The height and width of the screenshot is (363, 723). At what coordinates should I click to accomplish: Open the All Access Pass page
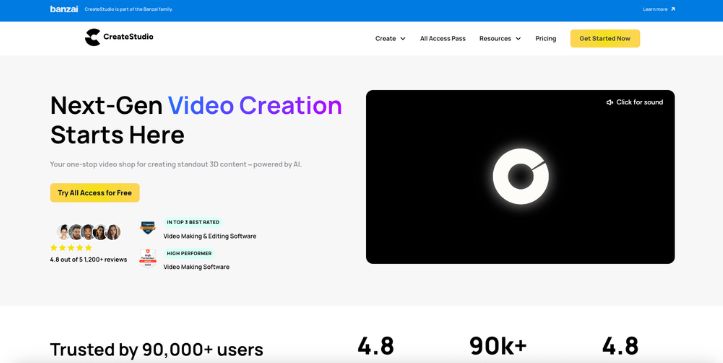tap(443, 39)
